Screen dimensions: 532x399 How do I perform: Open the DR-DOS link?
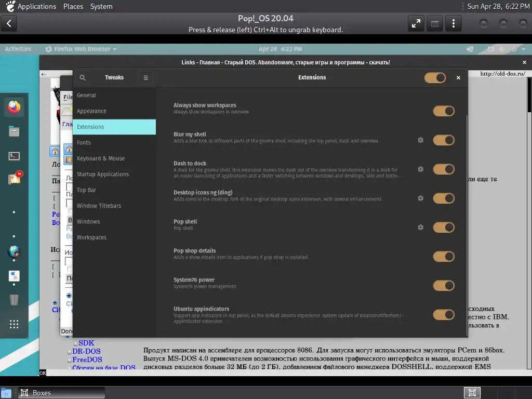86,351
